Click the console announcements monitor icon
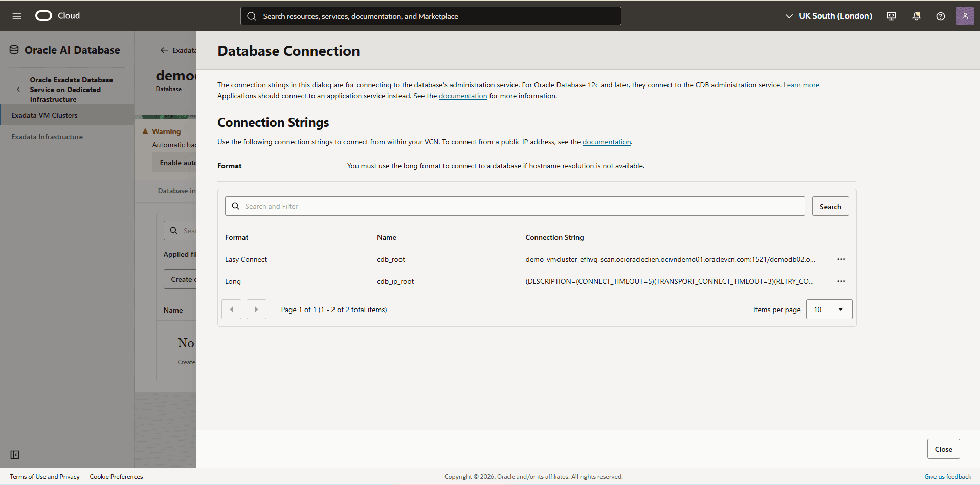 point(891,16)
